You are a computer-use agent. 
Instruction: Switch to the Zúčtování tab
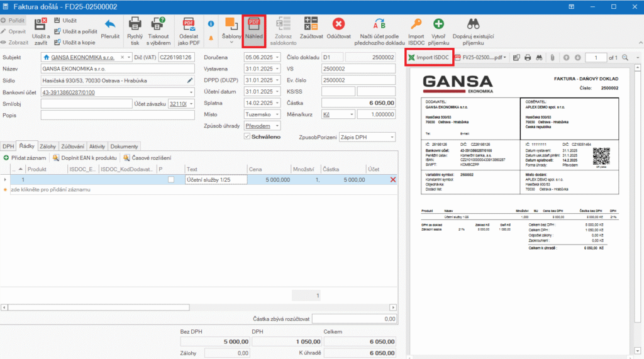click(x=73, y=146)
